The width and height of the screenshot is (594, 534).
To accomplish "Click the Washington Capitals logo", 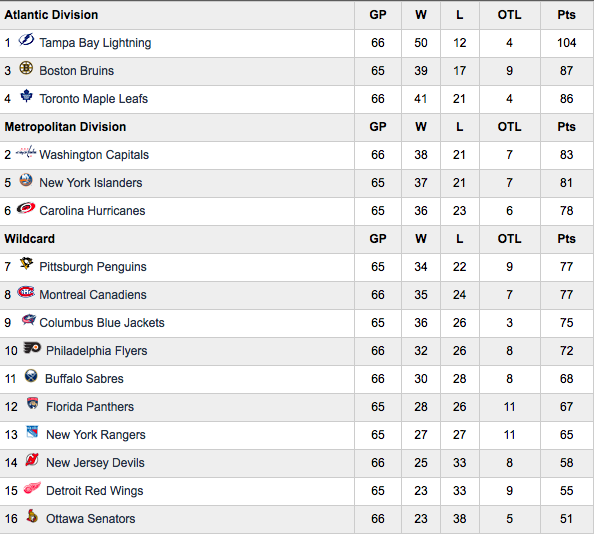I will pos(26,152).
